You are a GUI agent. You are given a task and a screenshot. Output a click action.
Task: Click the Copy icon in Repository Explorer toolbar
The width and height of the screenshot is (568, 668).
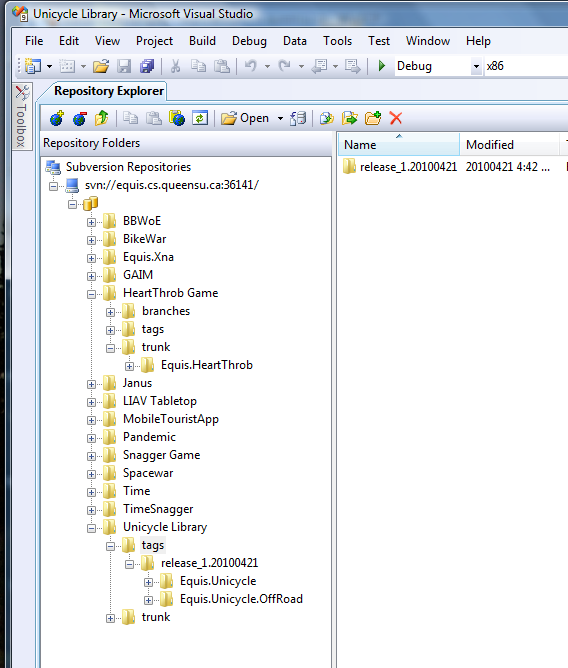click(x=130, y=118)
